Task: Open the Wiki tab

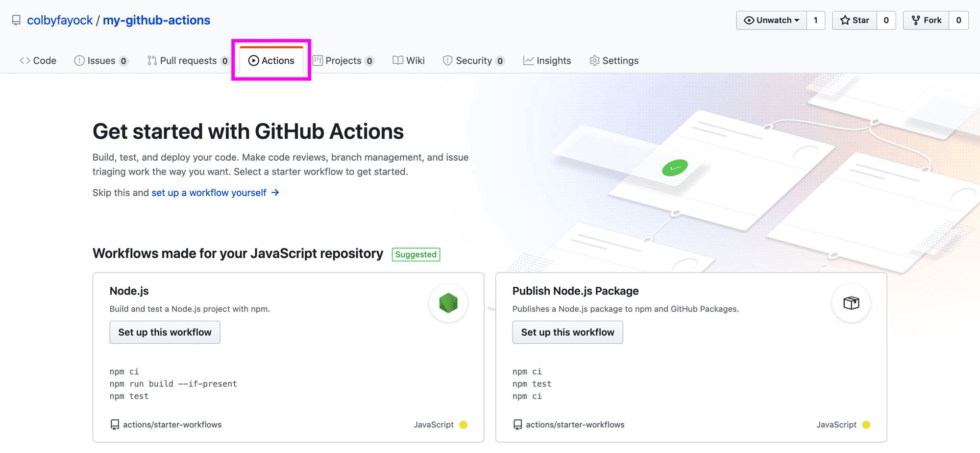Action: pyautogui.click(x=409, y=60)
